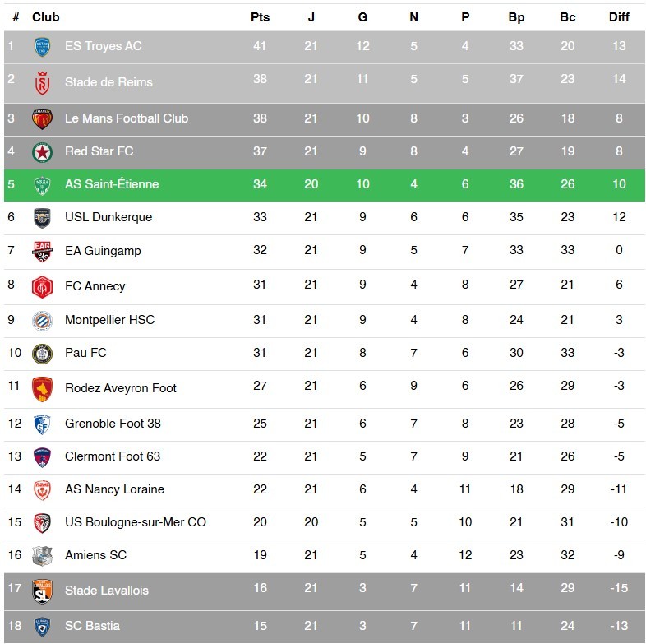Open the Pau FC team link
Viewport: 646px width, 644px height.
85,353
